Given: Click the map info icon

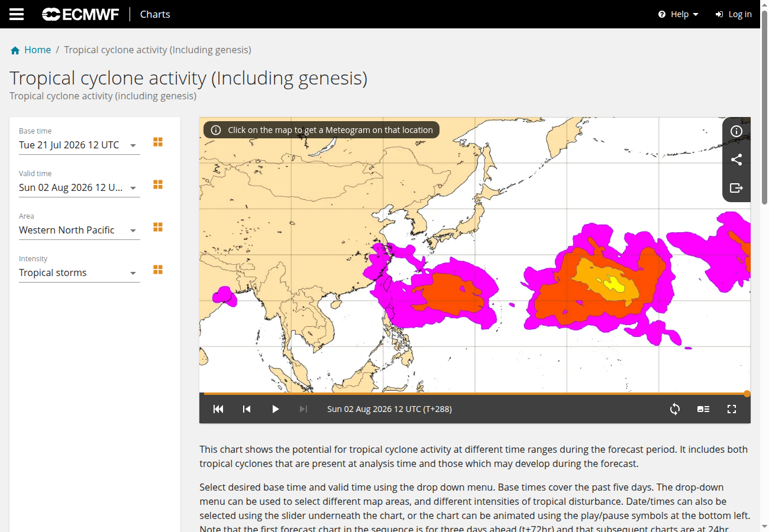Looking at the screenshot, I should [736, 131].
